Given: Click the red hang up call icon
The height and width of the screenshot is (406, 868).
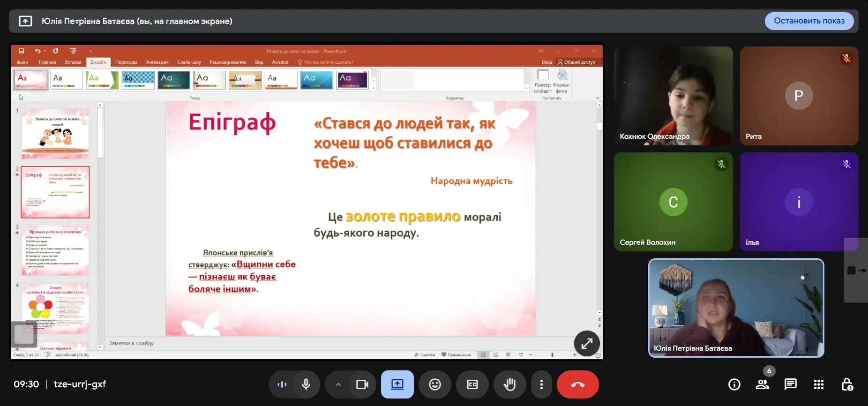Looking at the screenshot, I should 577,384.
